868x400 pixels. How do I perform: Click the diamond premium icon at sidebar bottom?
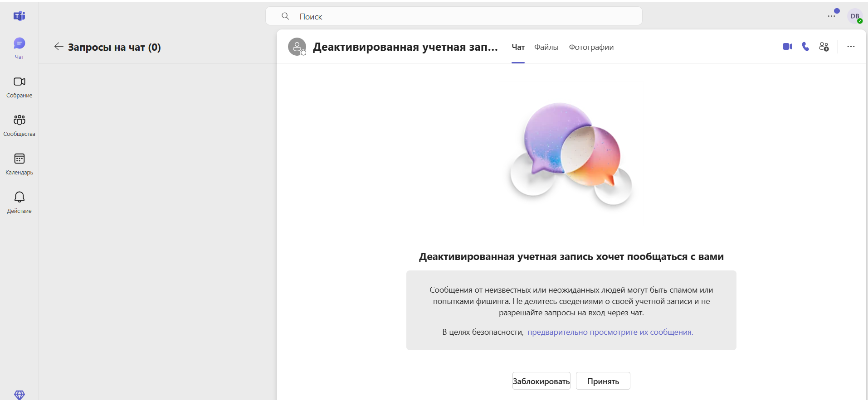(19, 395)
